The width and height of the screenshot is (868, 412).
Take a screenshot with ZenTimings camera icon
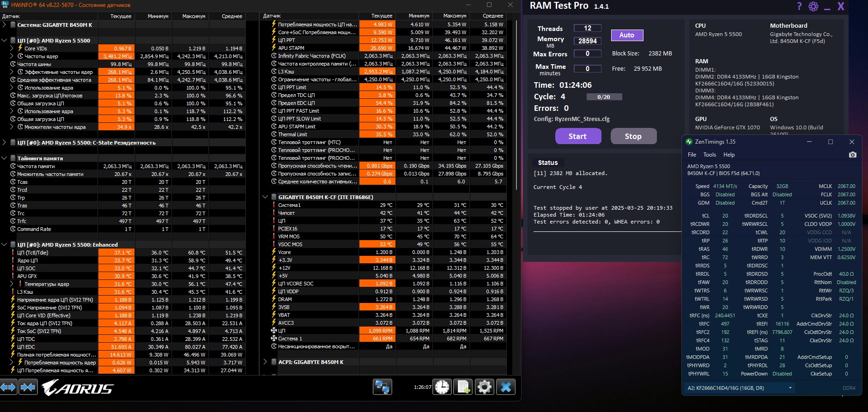coord(853,155)
